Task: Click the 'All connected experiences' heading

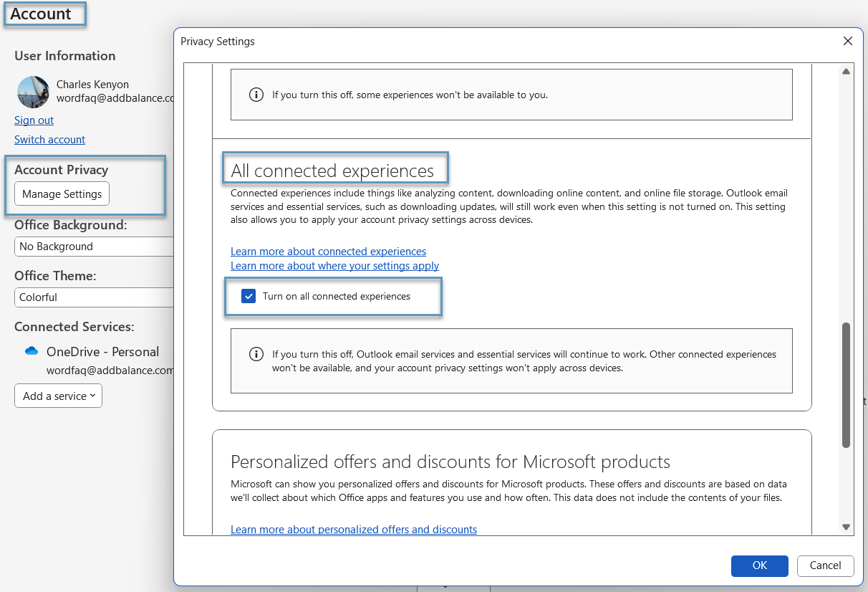Action: pyautogui.click(x=332, y=171)
